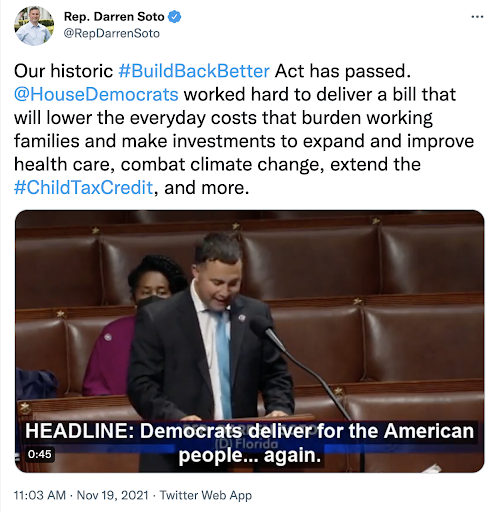Open the three-dot more options menu
Screen dimensions: 497x512
(x=477, y=17)
